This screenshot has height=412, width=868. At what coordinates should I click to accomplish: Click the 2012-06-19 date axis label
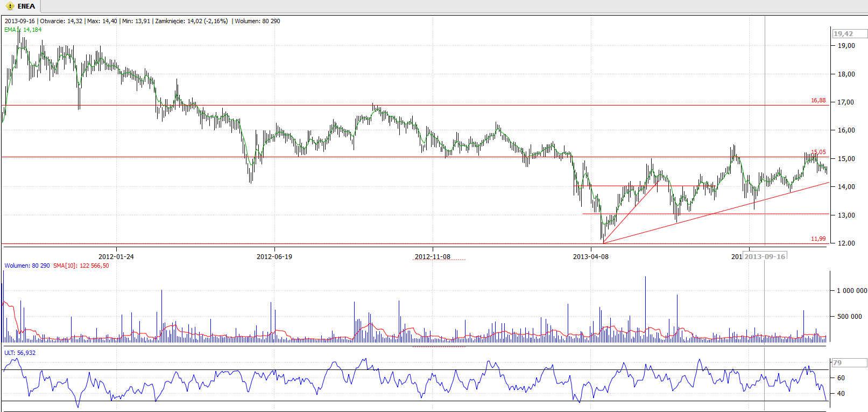click(274, 256)
